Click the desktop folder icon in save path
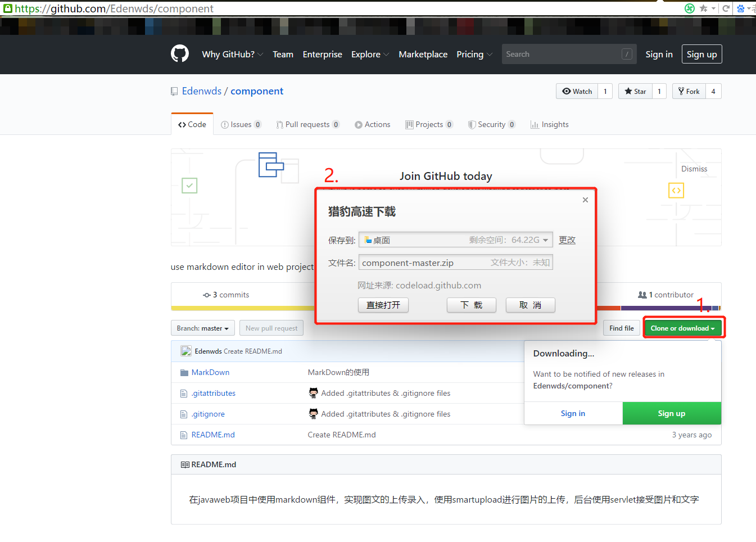 368,240
